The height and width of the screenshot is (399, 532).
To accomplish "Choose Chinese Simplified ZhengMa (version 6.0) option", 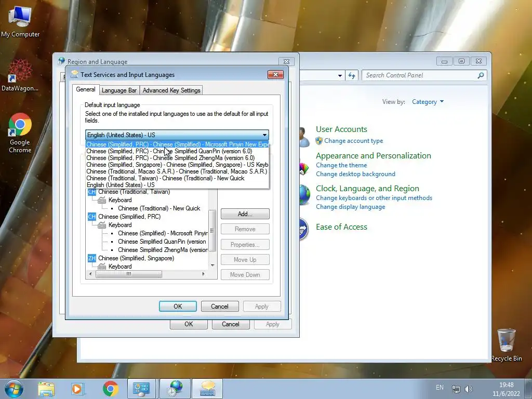I will [x=177, y=158].
